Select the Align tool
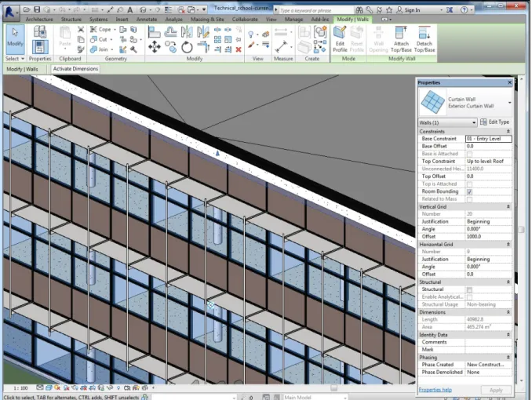 155,32
